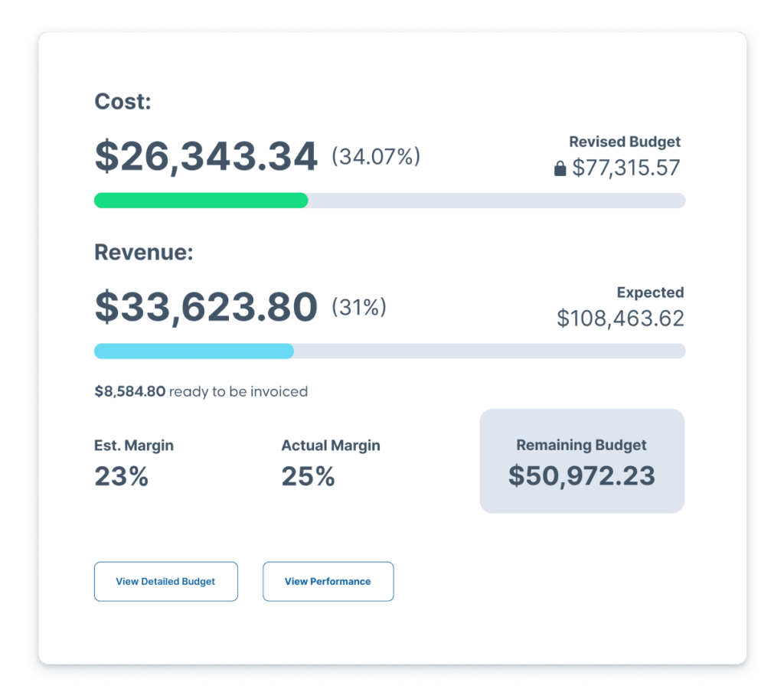Click the Expected label
Image resolution: width=784 pixels, height=699 pixels.
click(x=650, y=292)
